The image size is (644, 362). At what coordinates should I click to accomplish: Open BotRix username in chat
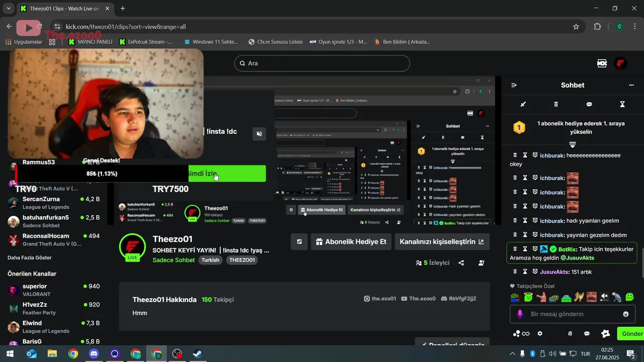click(x=567, y=249)
